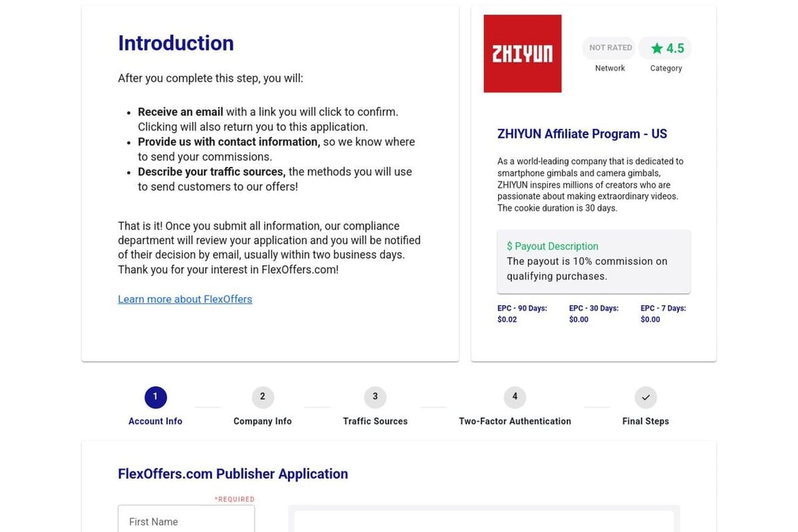
Task: Click the ZHIYUN Affiliate Program - US title
Action: pyautogui.click(x=582, y=134)
